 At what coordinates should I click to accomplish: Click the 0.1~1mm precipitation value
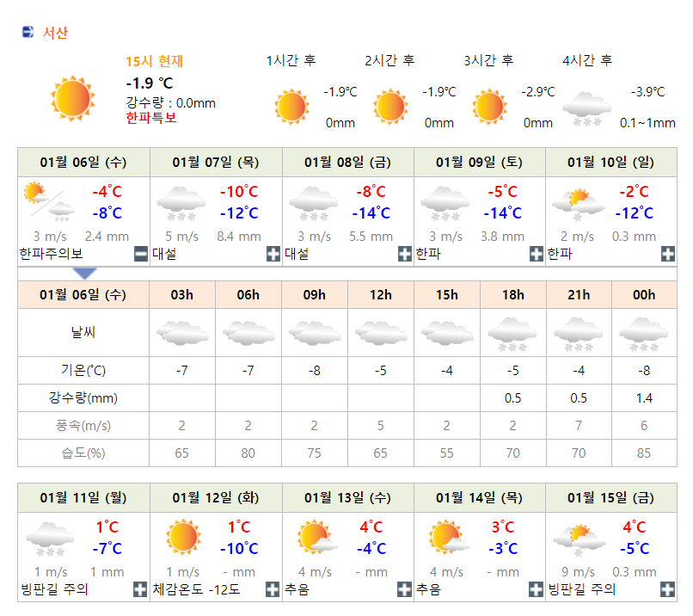[647, 123]
